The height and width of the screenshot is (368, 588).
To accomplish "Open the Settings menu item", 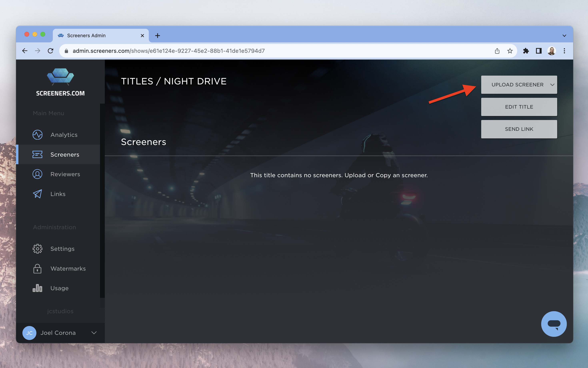I will pyautogui.click(x=58, y=248).
